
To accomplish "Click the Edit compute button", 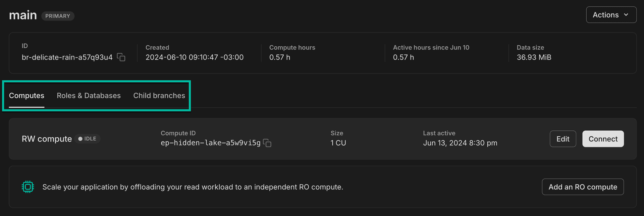I will click(562, 139).
